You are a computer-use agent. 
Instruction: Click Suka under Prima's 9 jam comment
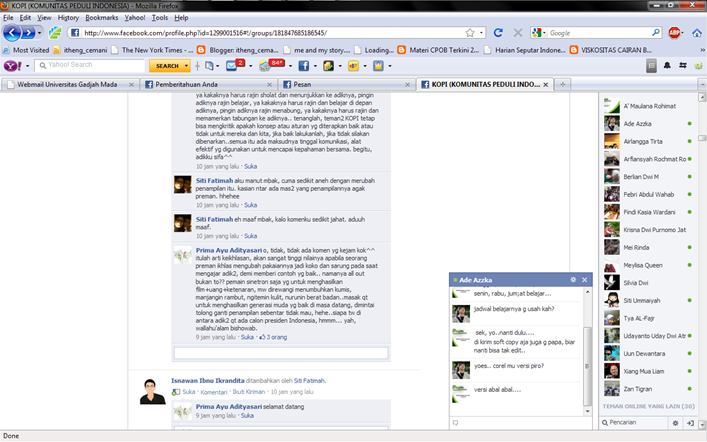click(x=247, y=337)
